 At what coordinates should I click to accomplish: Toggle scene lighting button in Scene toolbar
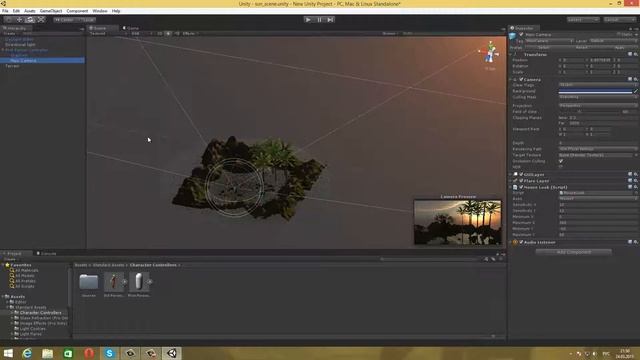coord(168,33)
